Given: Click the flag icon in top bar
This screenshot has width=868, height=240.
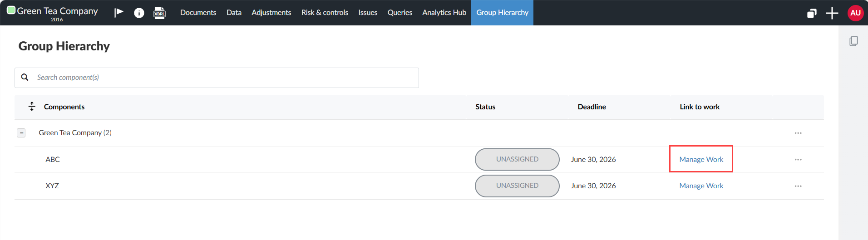Looking at the screenshot, I should 119,12.
